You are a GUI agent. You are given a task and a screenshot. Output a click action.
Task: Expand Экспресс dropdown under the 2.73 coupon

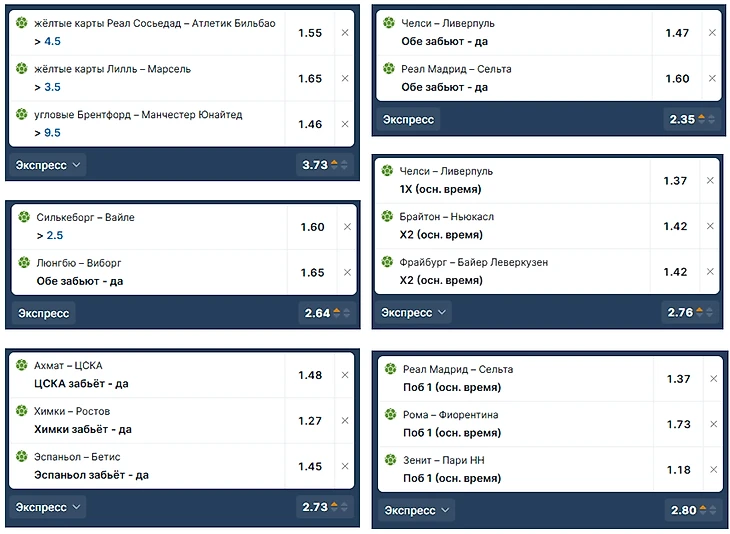47,507
